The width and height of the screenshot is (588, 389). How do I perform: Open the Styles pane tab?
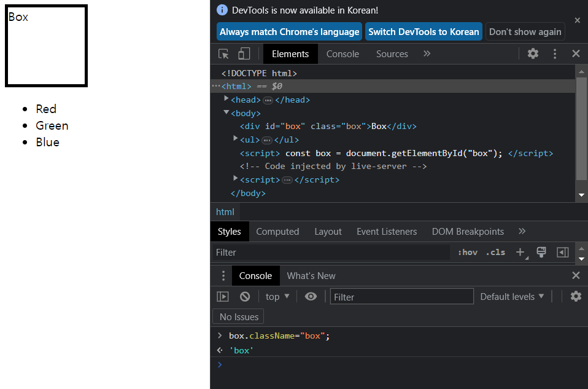point(230,231)
